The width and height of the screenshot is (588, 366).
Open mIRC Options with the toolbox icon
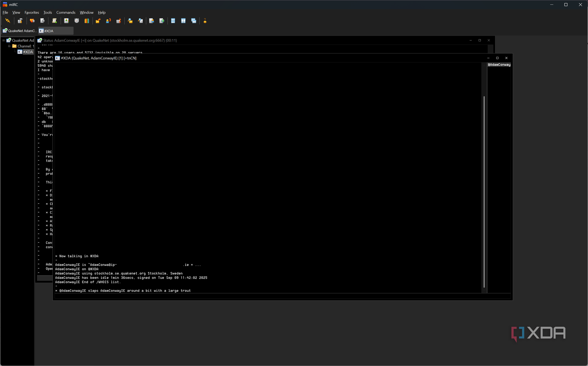pyautogui.click(x=20, y=21)
